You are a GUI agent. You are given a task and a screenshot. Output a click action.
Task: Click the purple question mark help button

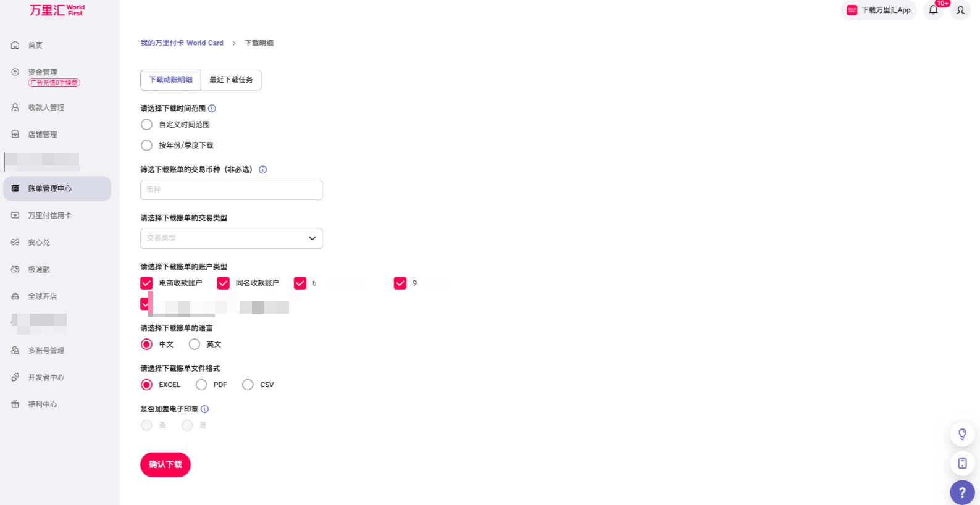pos(962,493)
